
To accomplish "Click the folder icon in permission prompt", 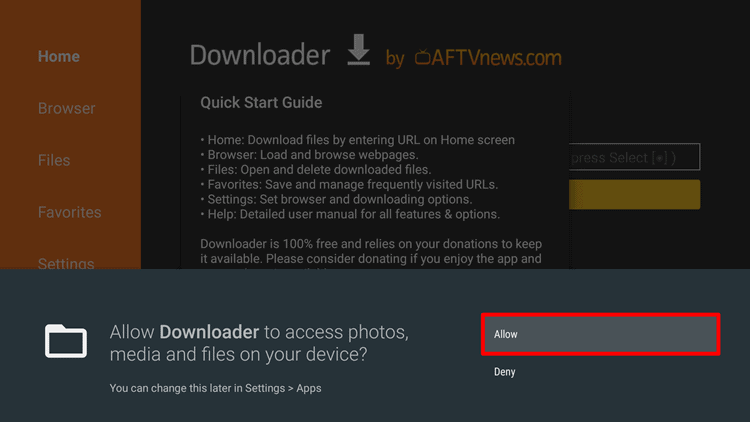I will (67, 340).
